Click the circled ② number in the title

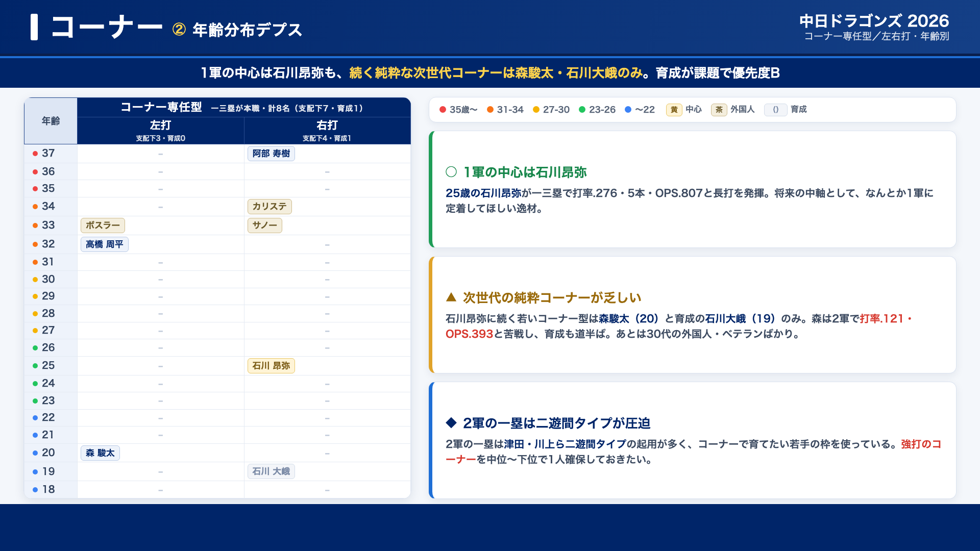click(x=179, y=30)
